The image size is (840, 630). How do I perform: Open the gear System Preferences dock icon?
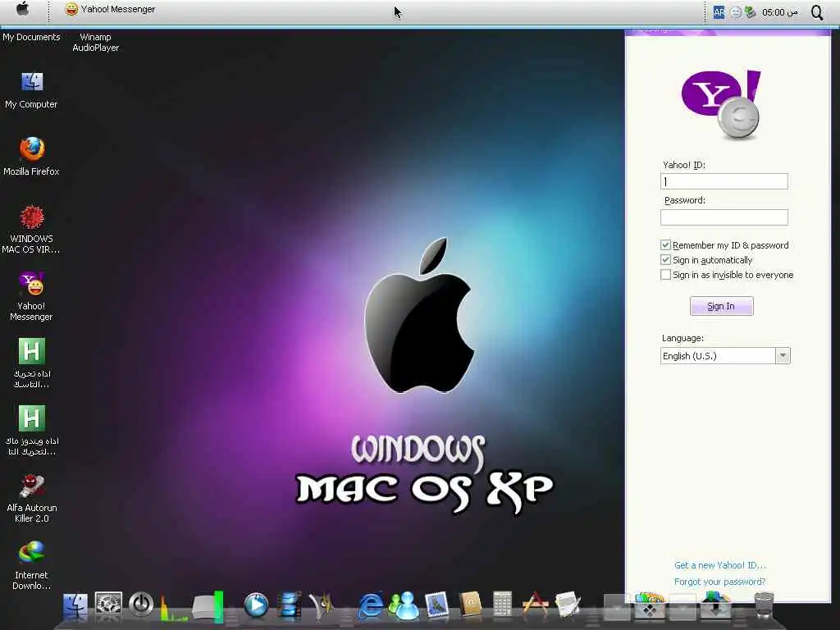tap(108, 605)
